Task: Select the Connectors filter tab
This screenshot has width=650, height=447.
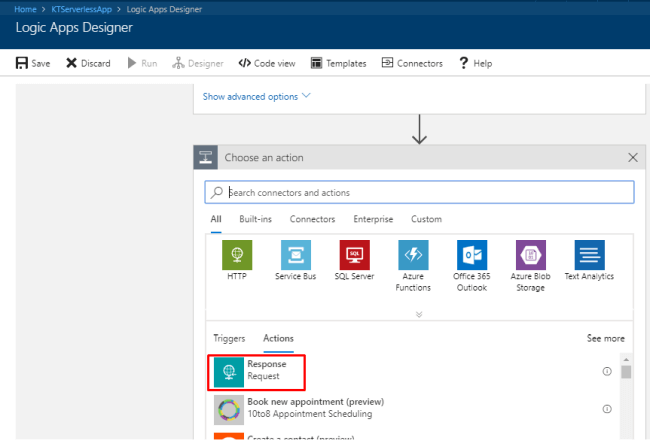Action: [x=312, y=219]
